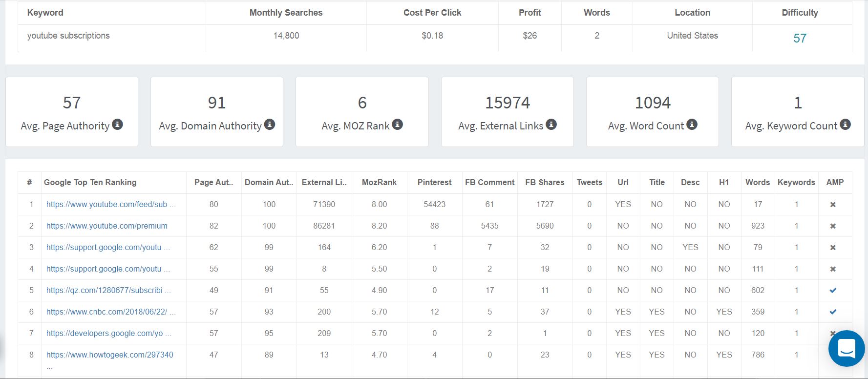The width and height of the screenshot is (868, 379).
Task: Click info icon beside Avg. Domain Authority
Action: pos(270,125)
